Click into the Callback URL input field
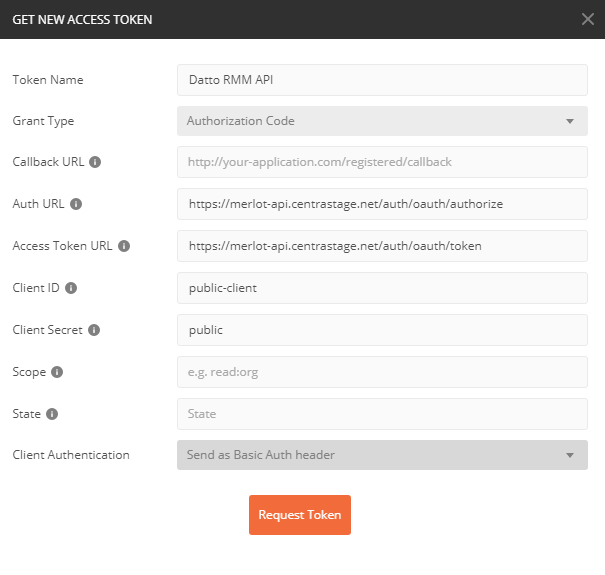 click(x=382, y=162)
